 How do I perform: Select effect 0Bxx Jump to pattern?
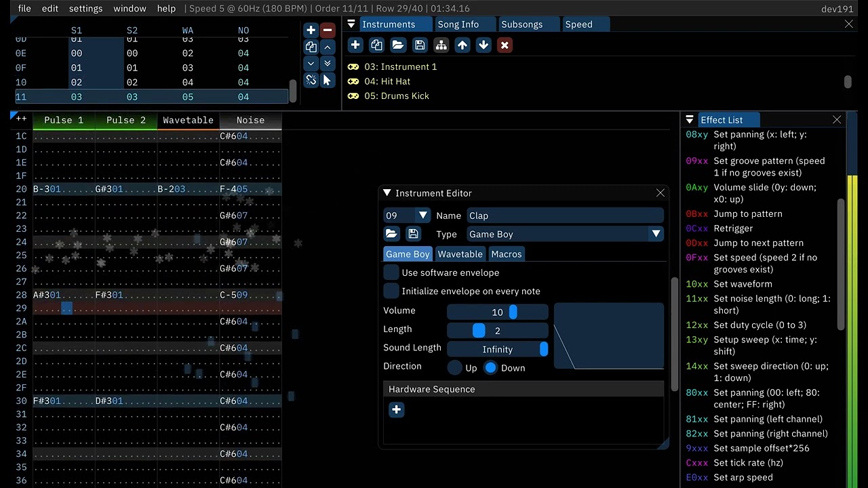pyautogui.click(x=747, y=213)
